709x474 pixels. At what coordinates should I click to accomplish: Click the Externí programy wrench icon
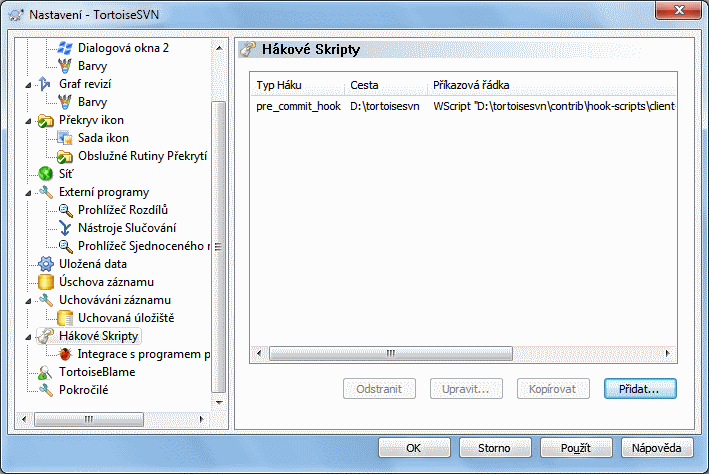[46, 192]
